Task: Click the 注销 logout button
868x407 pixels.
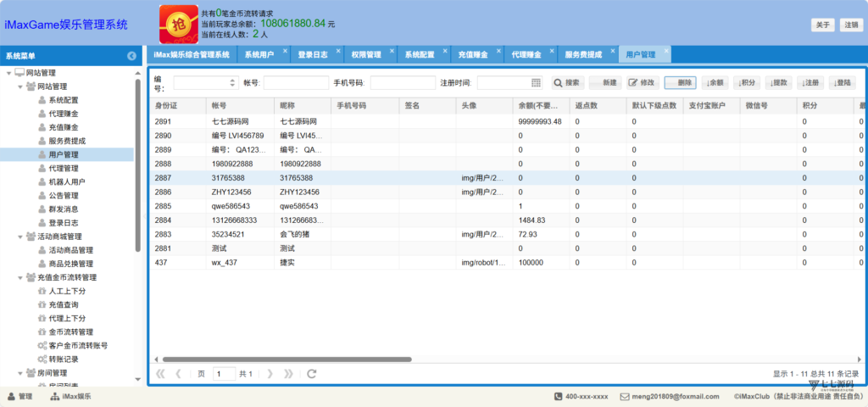Action: tap(849, 25)
